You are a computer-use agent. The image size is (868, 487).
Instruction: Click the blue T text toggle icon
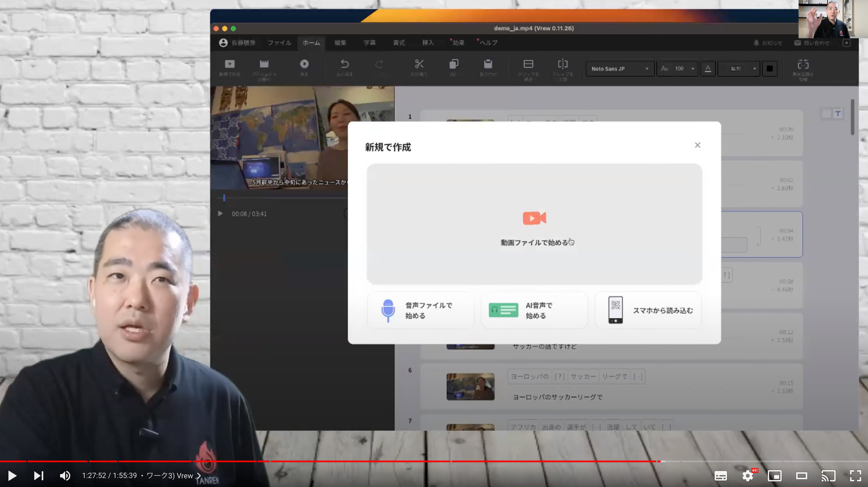838,114
